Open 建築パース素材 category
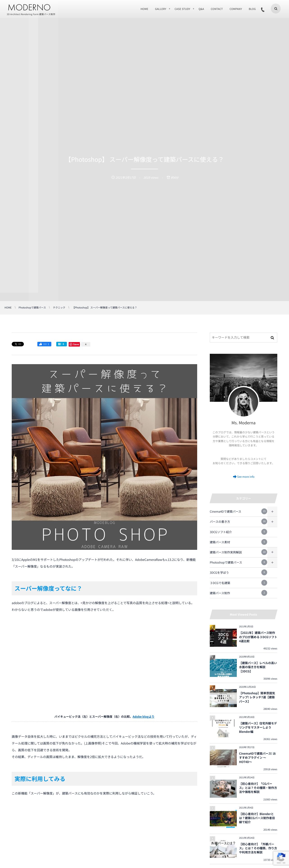Image resolution: width=289 pixels, height=868 pixels. click(x=220, y=542)
